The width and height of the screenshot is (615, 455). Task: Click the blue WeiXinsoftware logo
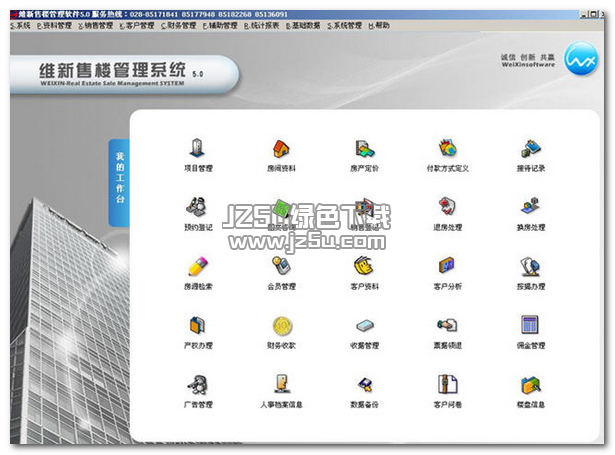pyautogui.click(x=581, y=60)
